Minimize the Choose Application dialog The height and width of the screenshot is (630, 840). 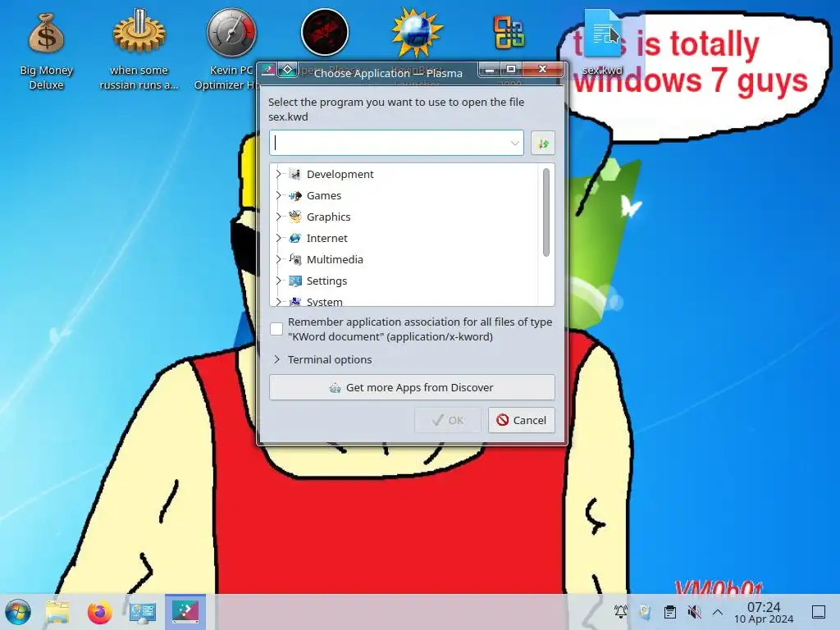[490, 70]
